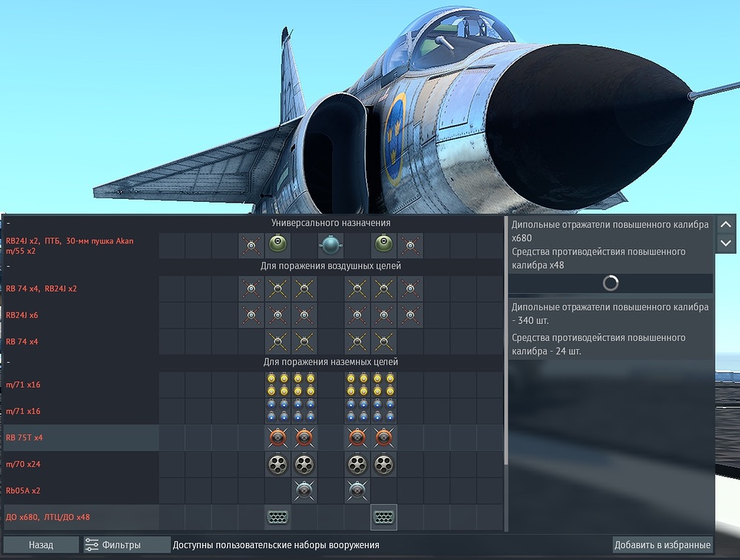The width and height of the screenshot is (740, 560).
Task: Go back with the Назад button
Action: [41, 545]
